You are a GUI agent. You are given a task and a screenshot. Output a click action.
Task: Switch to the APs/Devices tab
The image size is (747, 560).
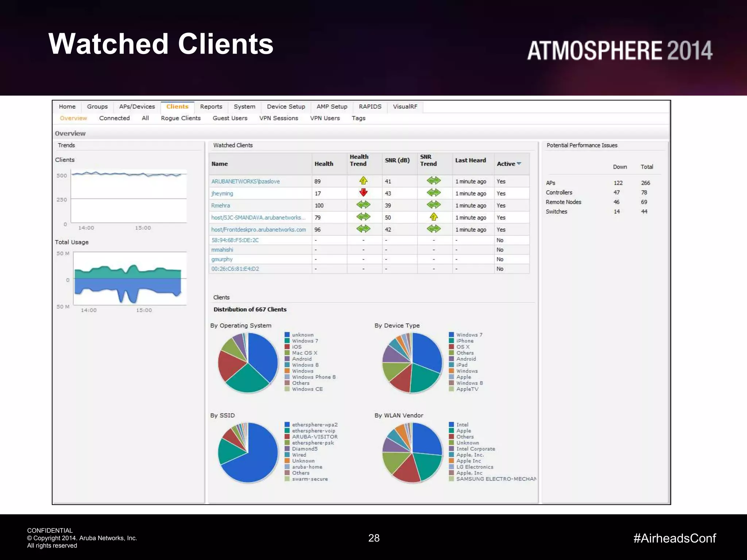(x=137, y=106)
